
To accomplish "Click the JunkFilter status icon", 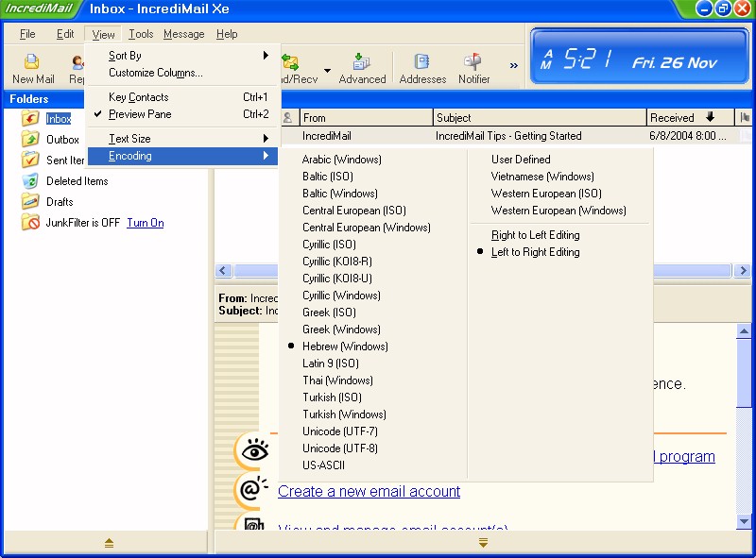I will tap(30, 223).
